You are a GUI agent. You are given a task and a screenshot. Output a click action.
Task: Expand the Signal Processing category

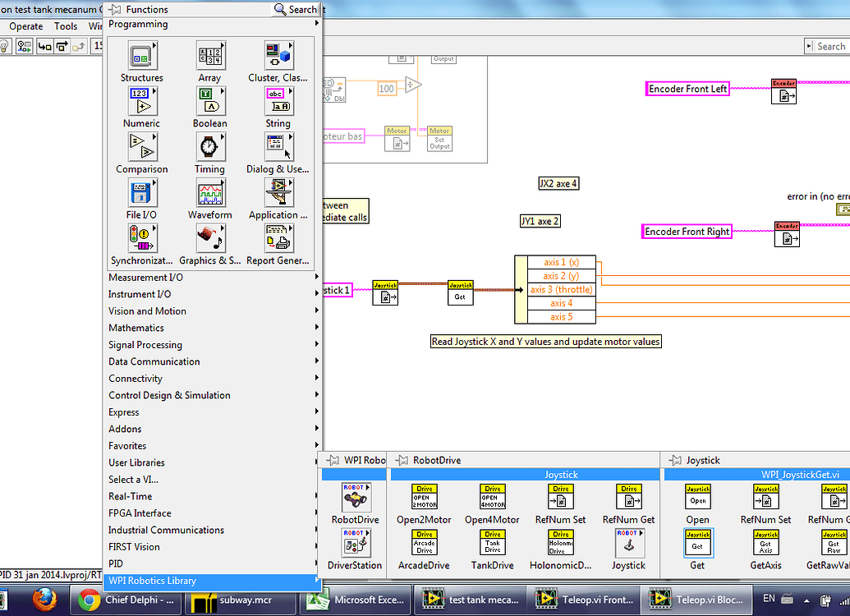click(x=213, y=344)
